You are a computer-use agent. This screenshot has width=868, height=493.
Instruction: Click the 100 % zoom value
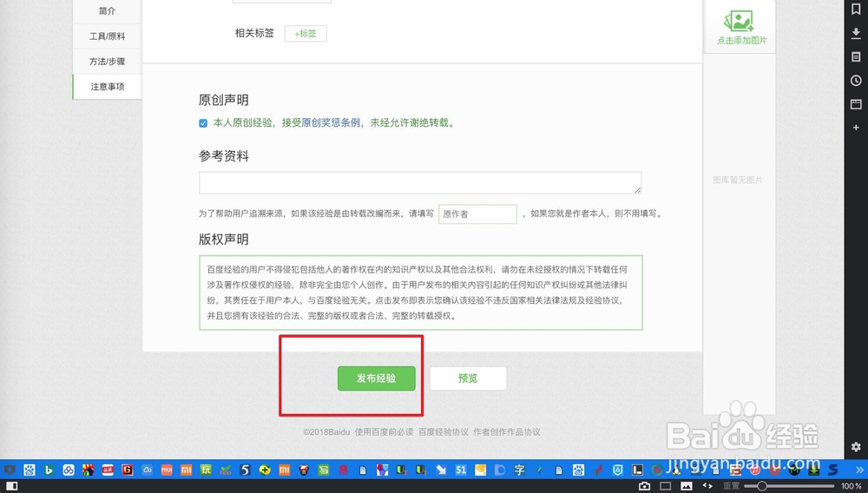coord(851,486)
